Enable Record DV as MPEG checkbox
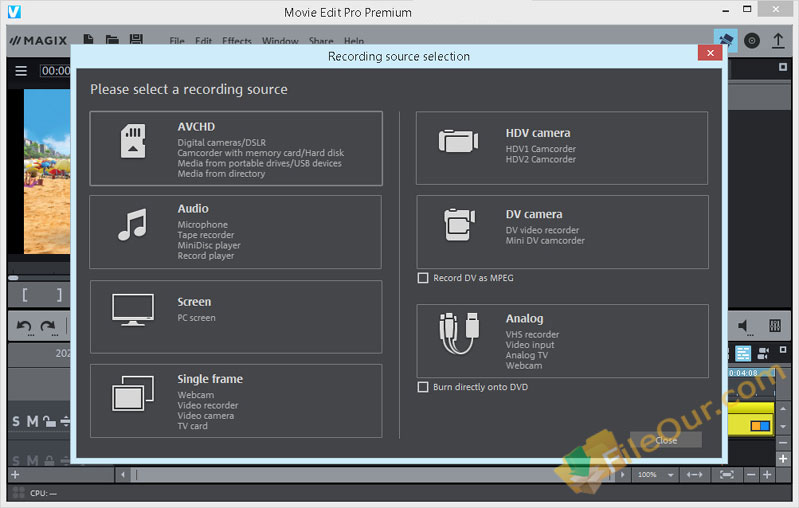This screenshot has width=799, height=508. (x=422, y=278)
